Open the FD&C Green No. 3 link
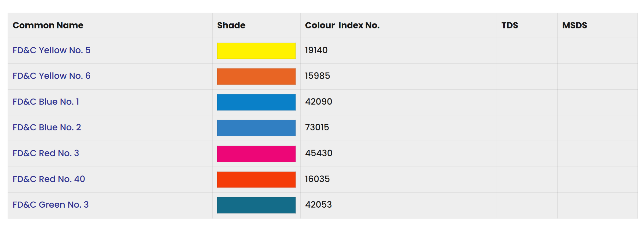644x226 pixels. 51,205
